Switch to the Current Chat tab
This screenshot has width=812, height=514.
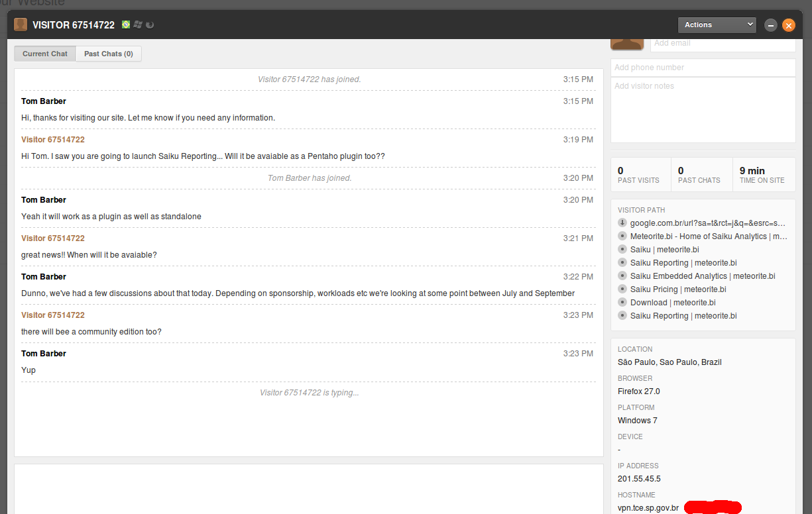click(45, 54)
